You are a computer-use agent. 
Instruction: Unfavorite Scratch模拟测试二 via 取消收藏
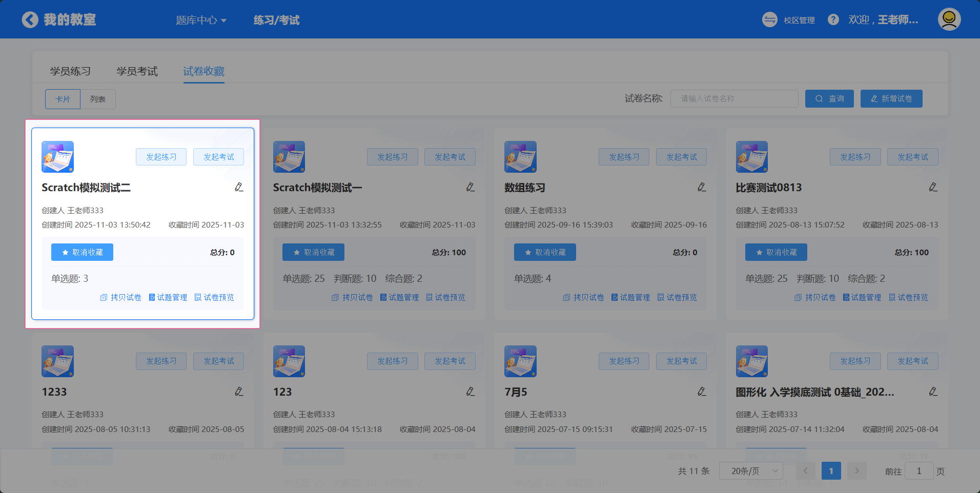[x=82, y=252]
